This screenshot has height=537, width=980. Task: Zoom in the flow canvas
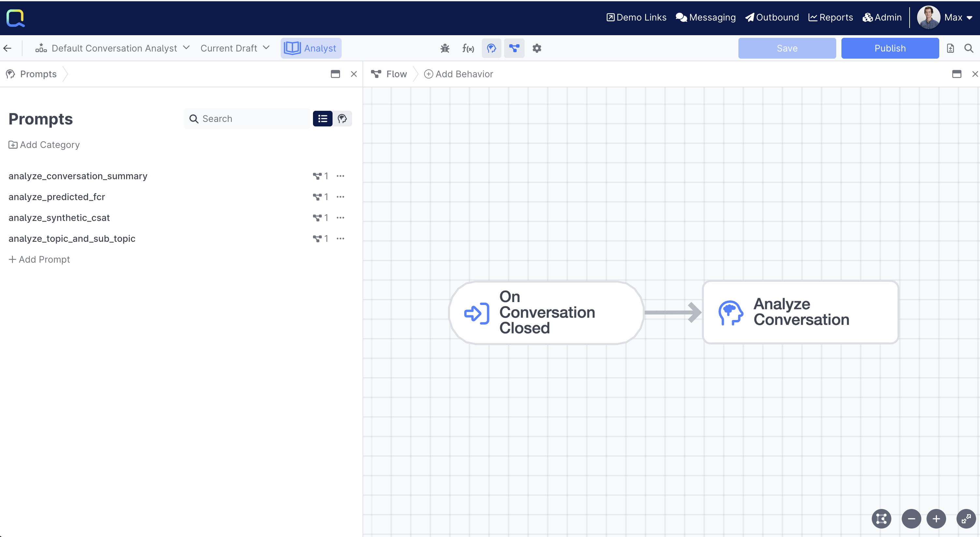[x=936, y=518]
